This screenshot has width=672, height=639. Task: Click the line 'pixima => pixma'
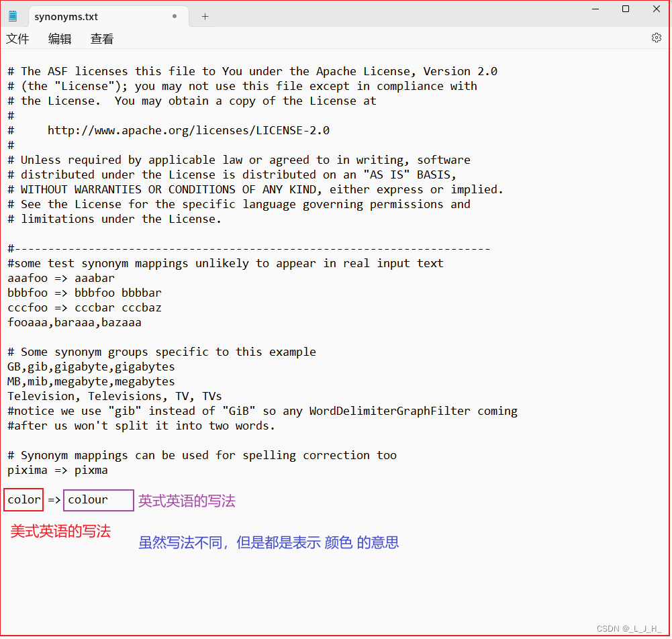[x=58, y=470]
